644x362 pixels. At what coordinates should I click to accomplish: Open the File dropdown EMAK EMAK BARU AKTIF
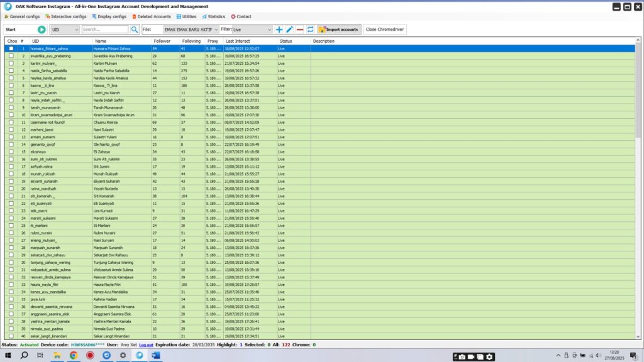click(x=191, y=30)
